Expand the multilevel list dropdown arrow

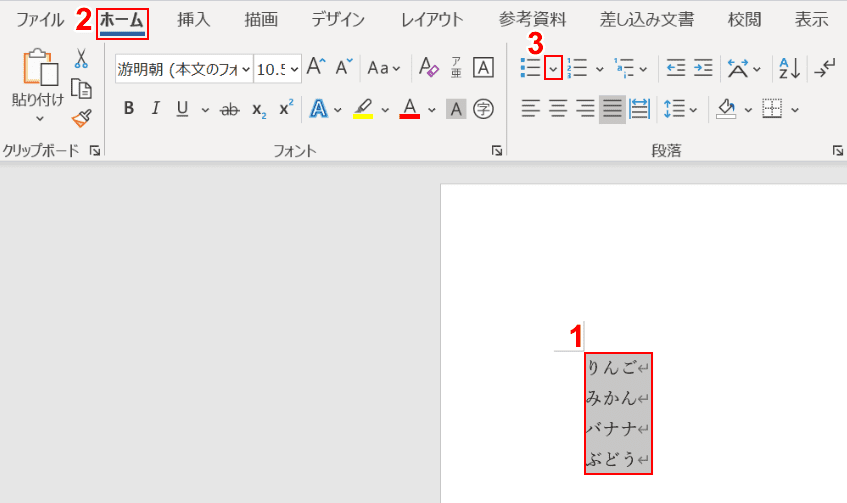click(x=643, y=69)
